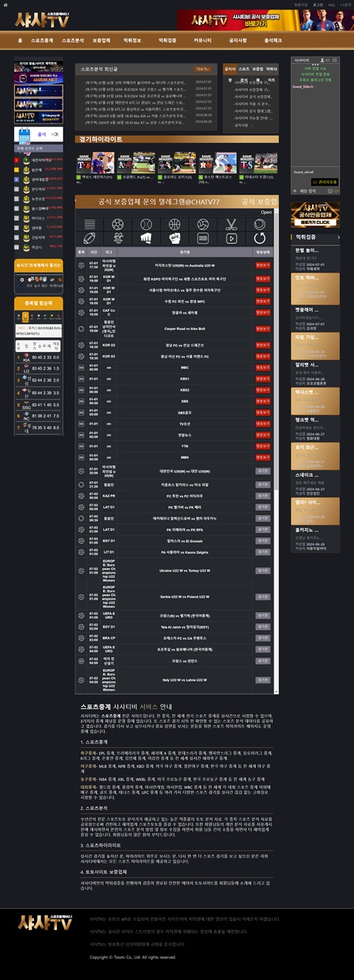Image resolution: width=354 pixels, height=980 pixels.
Task: Open the 커뮤니티 navigation menu item
Action: pyautogui.click(x=203, y=41)
